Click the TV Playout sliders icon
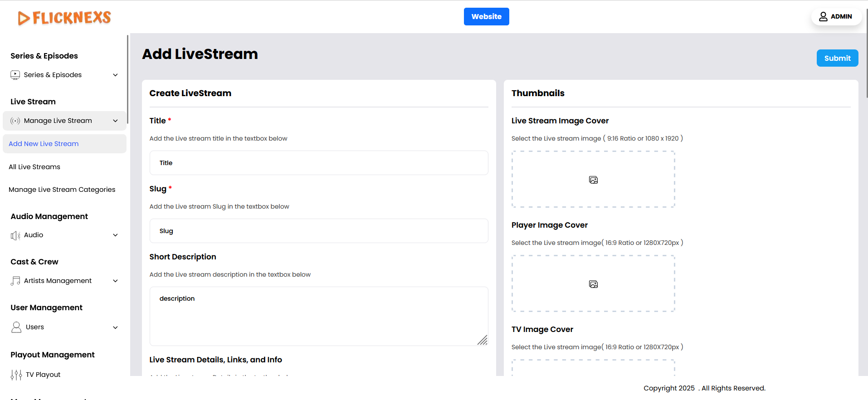868x400 pixels. click(16, 375)
